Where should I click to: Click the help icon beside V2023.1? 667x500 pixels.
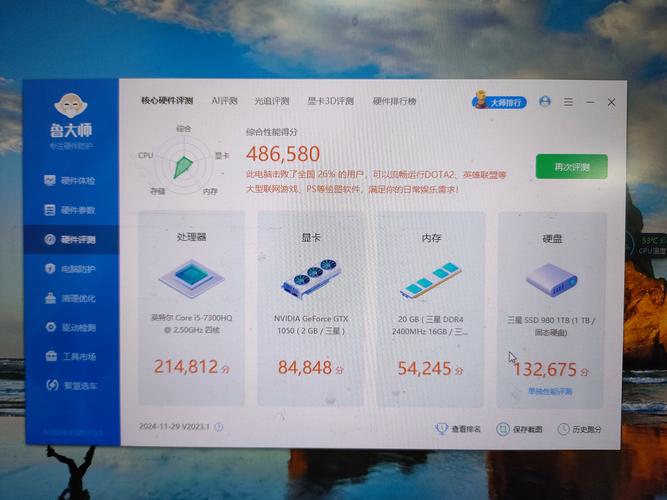(x=218, y=427)
